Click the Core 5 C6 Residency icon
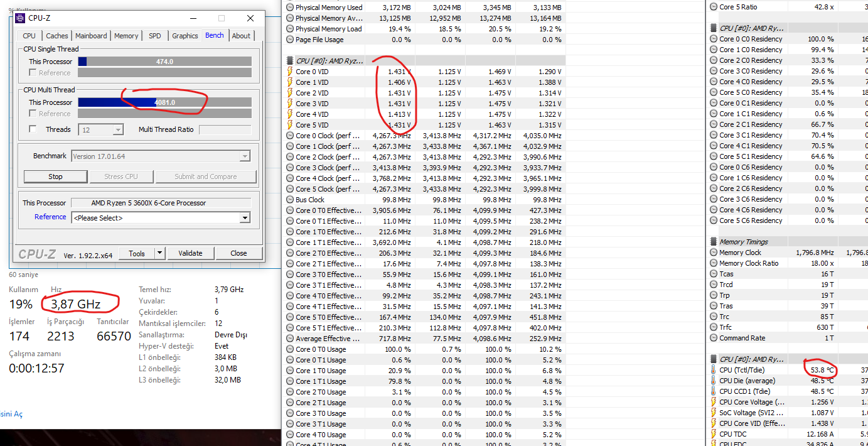 [714, 220]
